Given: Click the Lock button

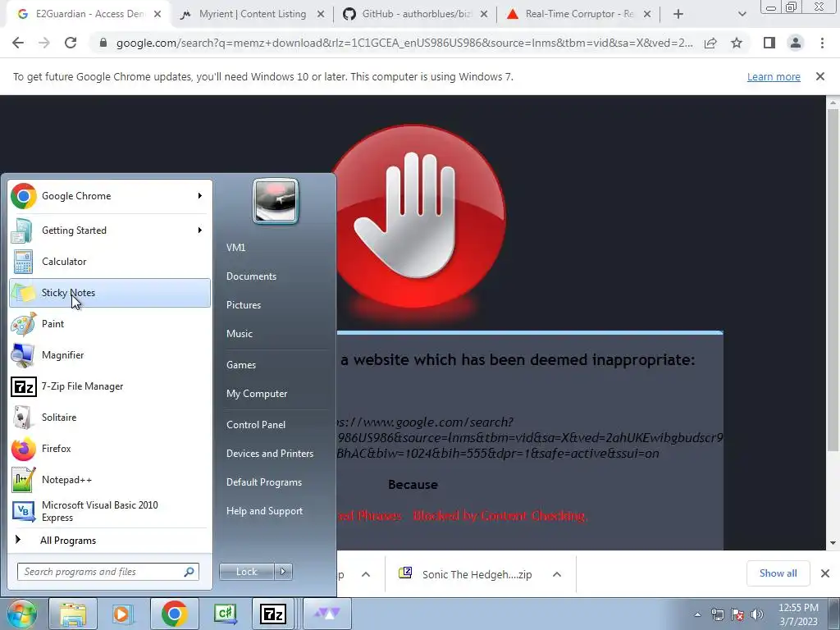Looking at the screenshot, I should pos(247,572).
